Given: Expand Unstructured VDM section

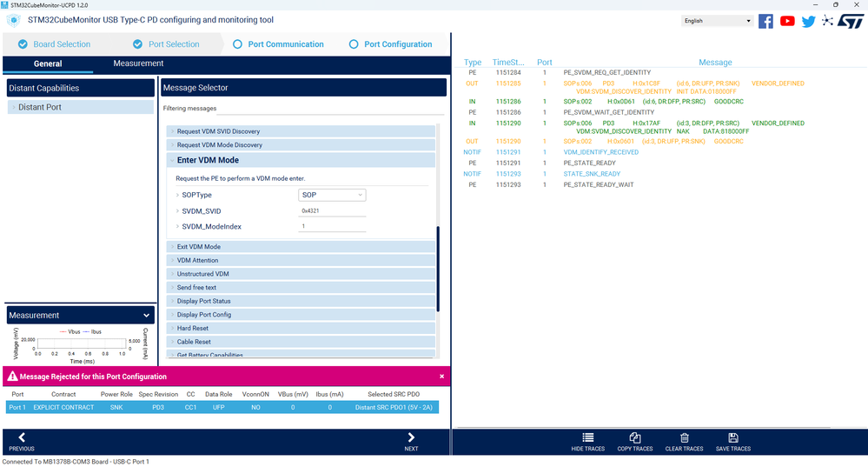Looking at the screenshot, I should point(301,274).
